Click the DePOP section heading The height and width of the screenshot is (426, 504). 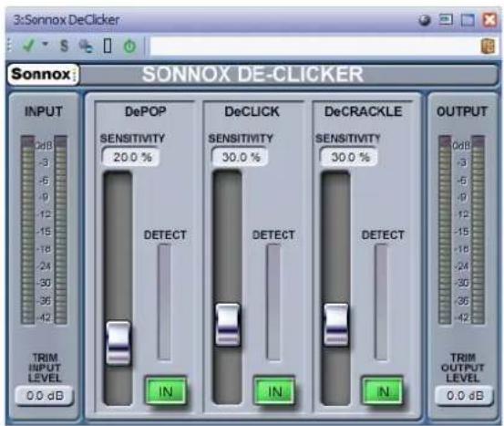[x=146, y=111]
